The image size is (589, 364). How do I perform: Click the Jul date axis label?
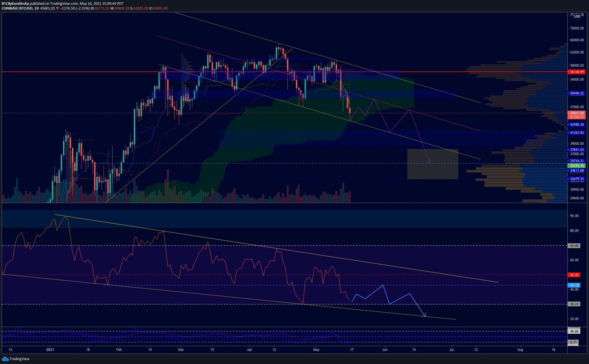tap(452, 350)
